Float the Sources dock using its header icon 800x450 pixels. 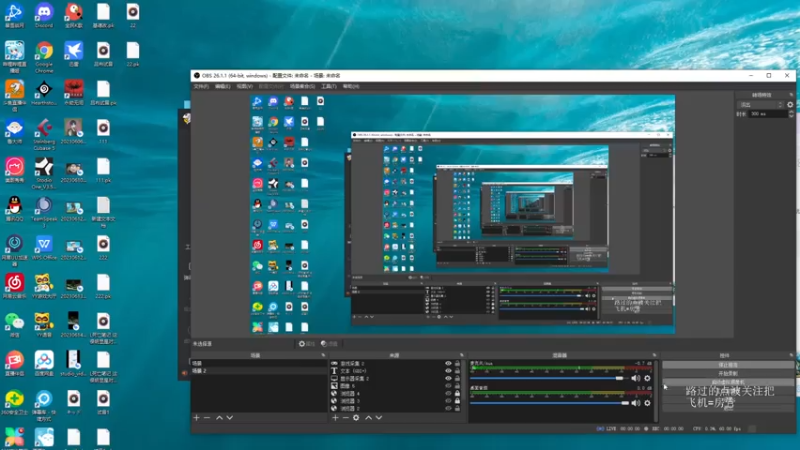click(x=462, y=355)
